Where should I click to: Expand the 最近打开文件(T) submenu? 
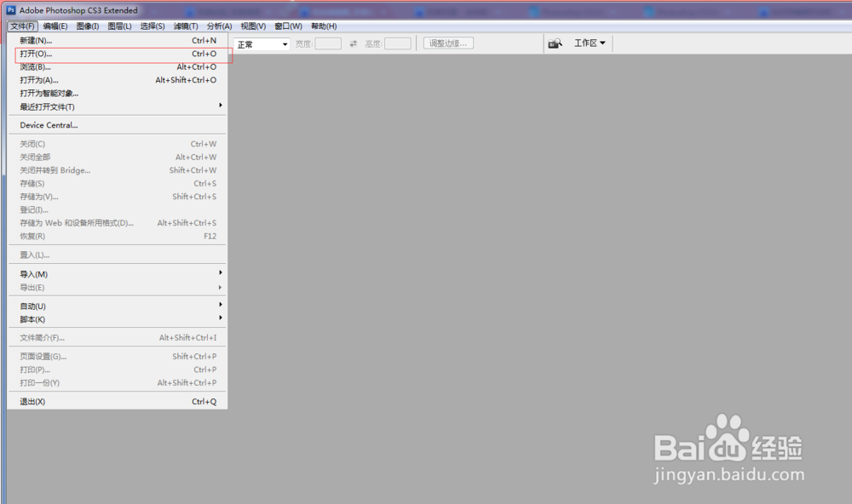(x=118, y=106)
